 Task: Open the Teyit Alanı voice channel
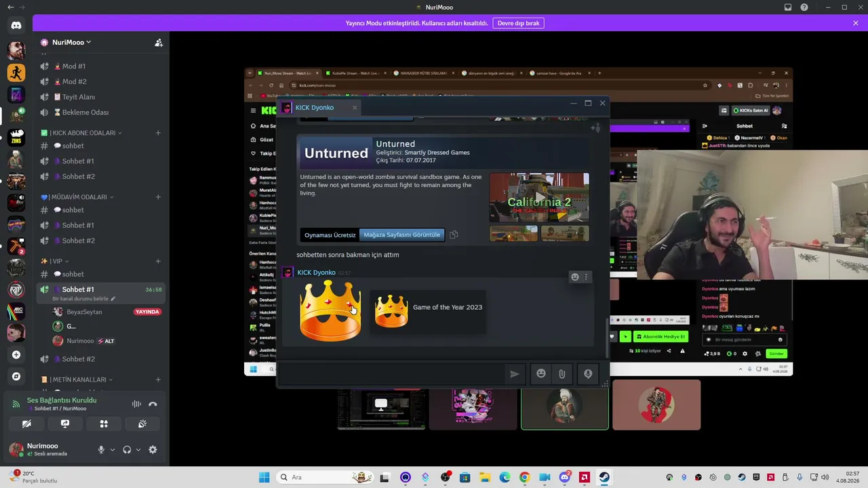click(x=101, y=97)
